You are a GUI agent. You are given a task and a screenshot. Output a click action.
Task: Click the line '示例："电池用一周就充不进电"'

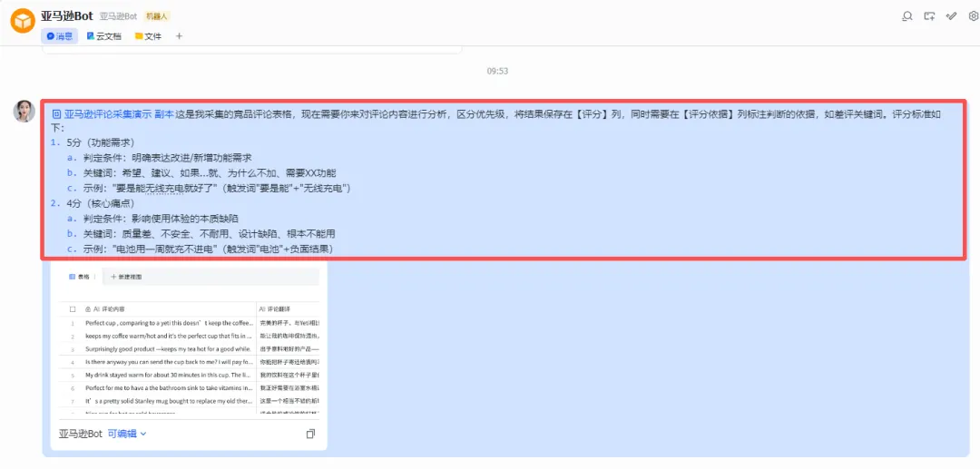point(208,249)
